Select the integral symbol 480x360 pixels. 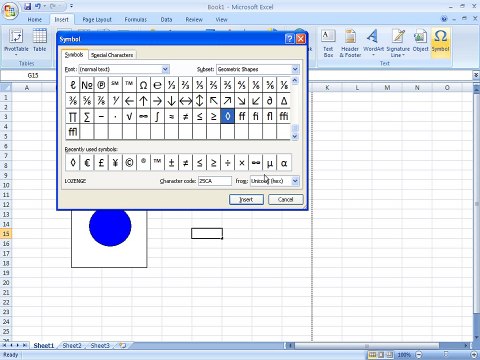[157, 116]
